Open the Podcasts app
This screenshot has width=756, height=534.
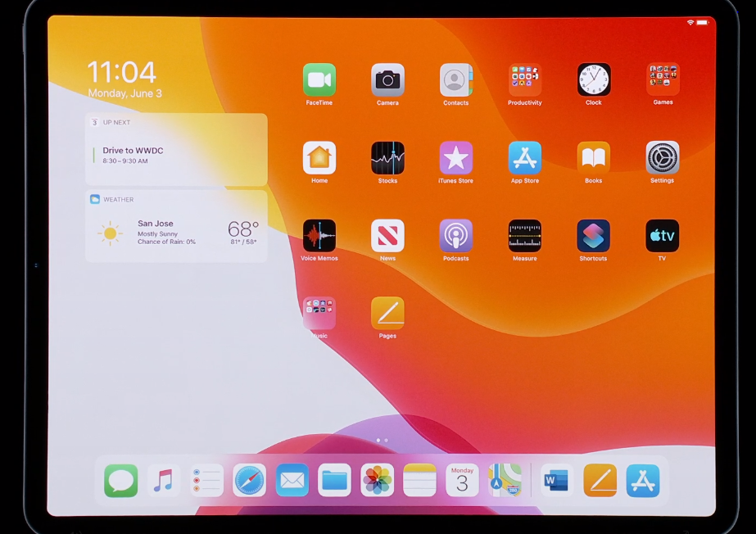coord(456,236)
